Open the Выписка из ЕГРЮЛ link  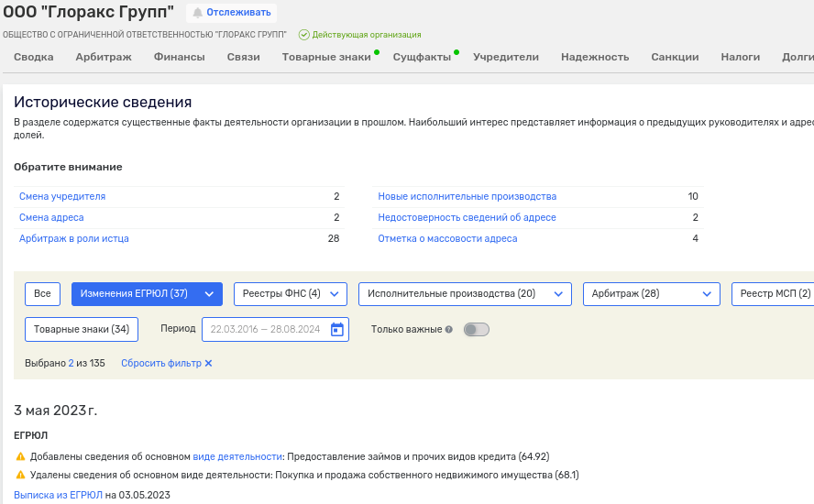click(x=58, y=495)
